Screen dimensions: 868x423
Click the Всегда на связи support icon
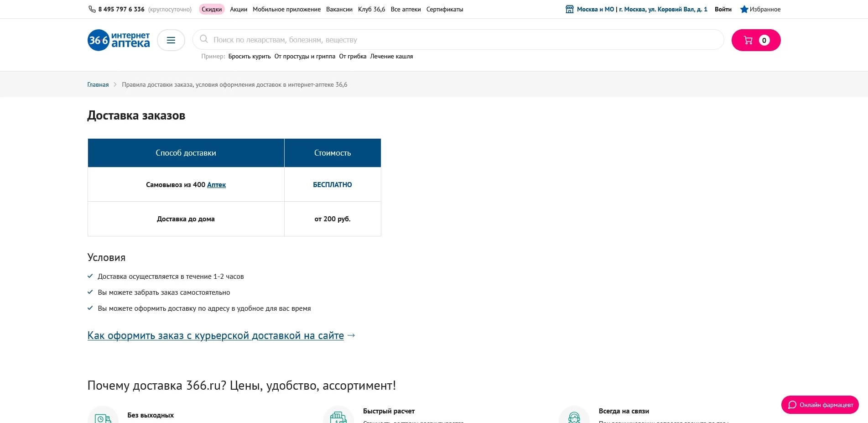[x=574, y=417]
